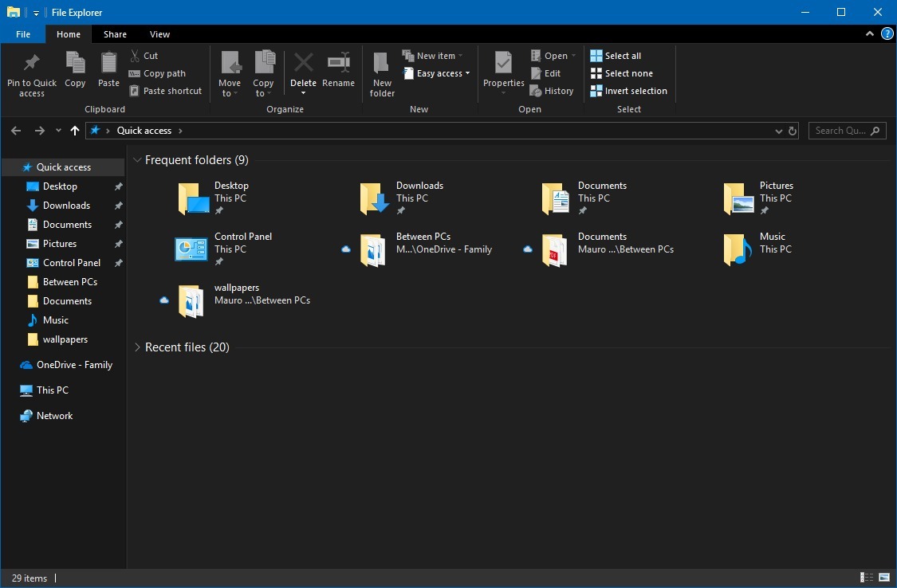This screenshot has height=588, width=897.
Task: Open wallpapers in navigation pane
Action: point(65,339)
